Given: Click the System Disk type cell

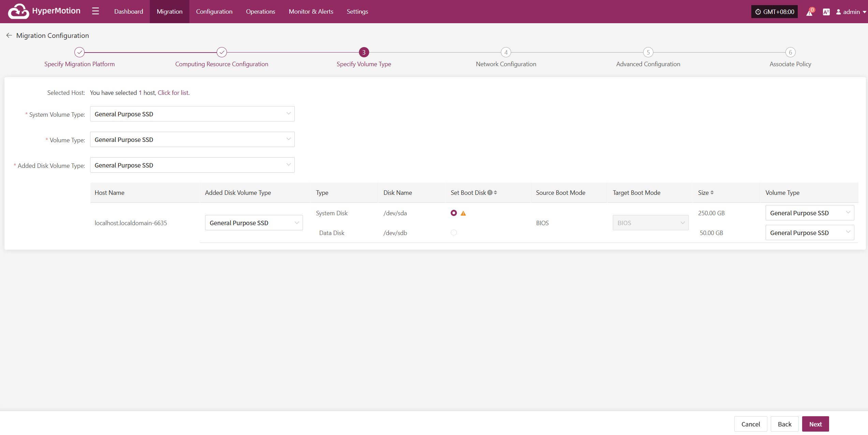Looking at the screenshot, I should (x=332, y=213).
